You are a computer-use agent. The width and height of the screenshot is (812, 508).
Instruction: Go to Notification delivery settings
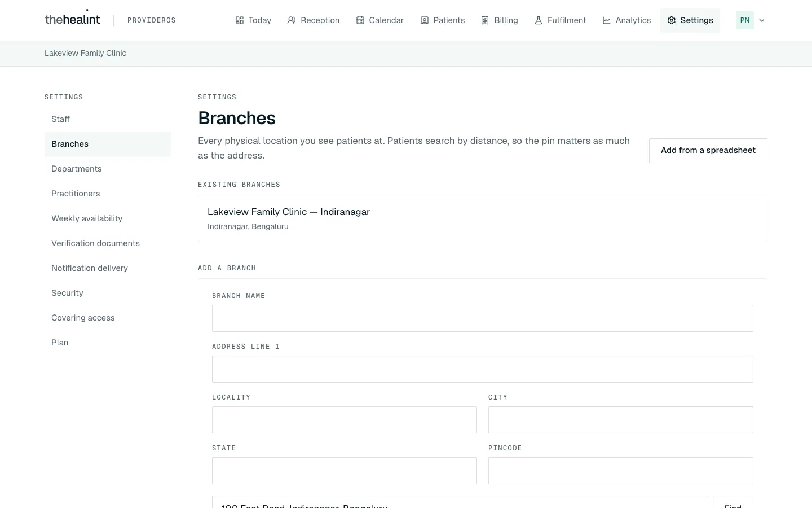[108, 268]
